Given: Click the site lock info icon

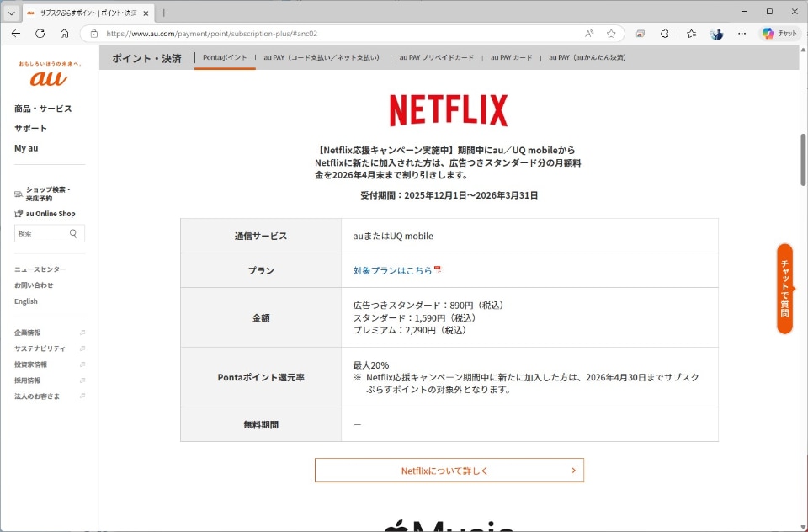Looking at the screenshot, I should click(93, 34).
